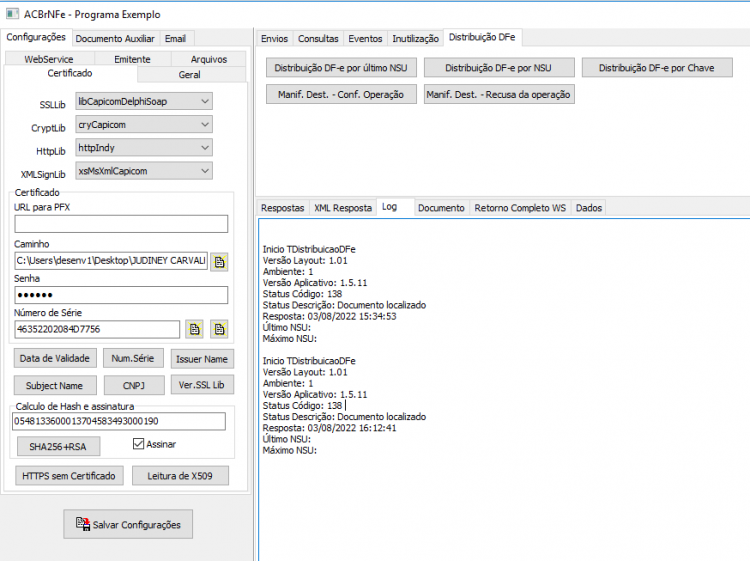The width and height of the screenshot is (750, 561).
Task: Expand the XMLSignLib combo box
Action: 143,171
